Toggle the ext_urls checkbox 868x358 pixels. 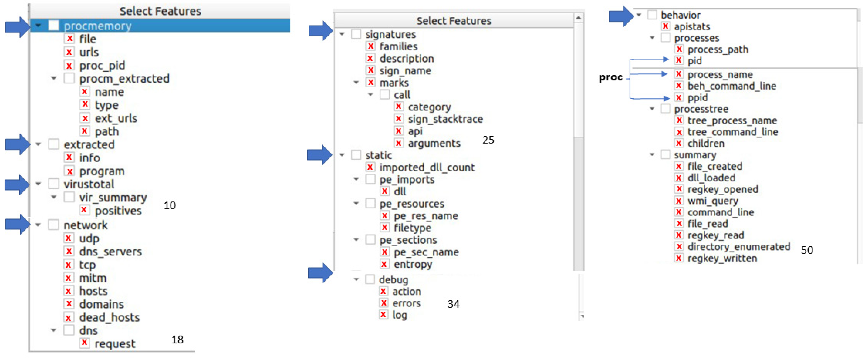(x=85, y=118)
